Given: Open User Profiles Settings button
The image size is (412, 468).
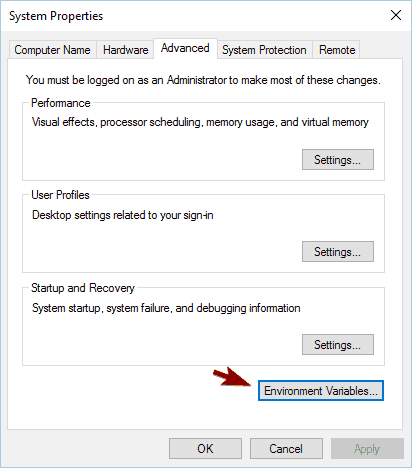Looking at the screenshot, I should tap(338, 252).
